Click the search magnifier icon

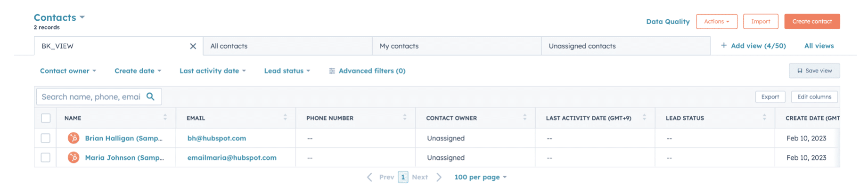(150, 97)
